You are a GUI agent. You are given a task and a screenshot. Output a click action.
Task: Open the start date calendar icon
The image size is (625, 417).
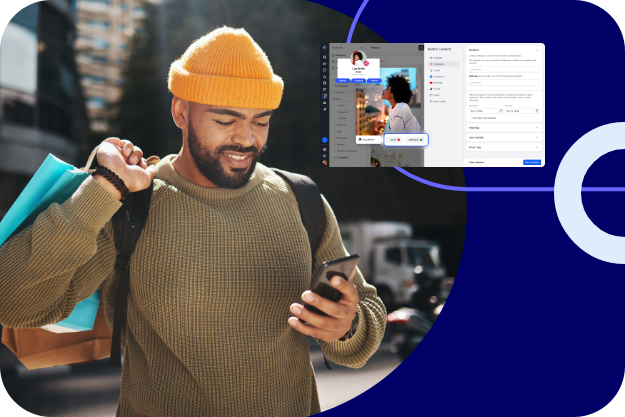click(x=500, y=111)
